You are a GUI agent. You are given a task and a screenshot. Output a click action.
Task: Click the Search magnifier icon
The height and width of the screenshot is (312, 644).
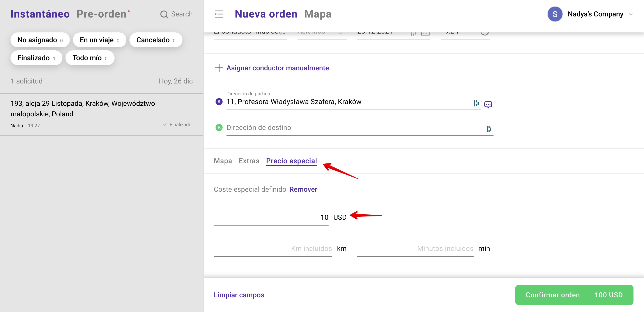coord(164,14)
